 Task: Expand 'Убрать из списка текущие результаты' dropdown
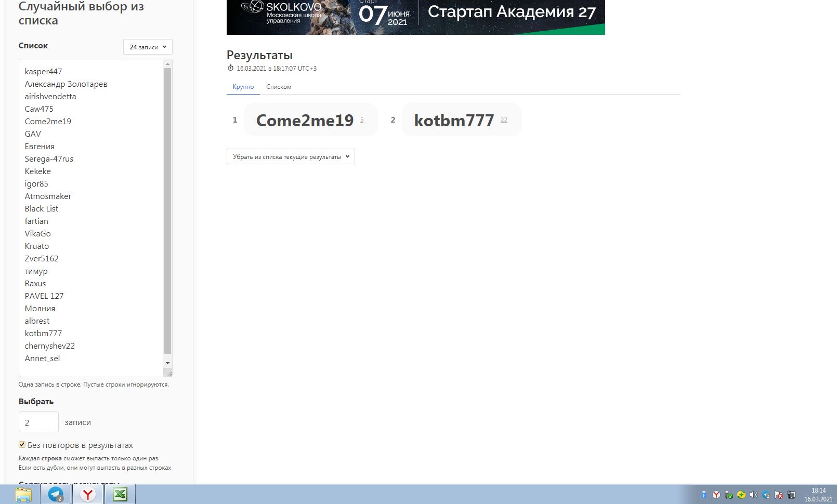pyautogui.click(x=291, y=156)
